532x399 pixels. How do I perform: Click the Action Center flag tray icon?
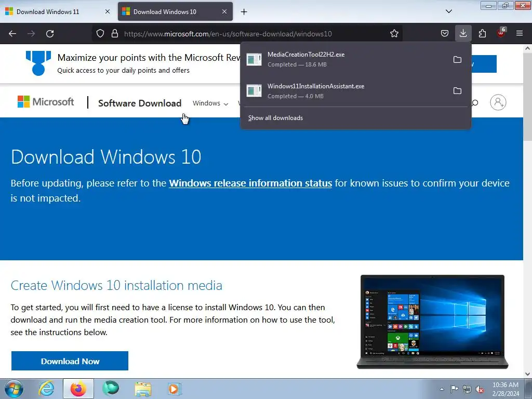click(454, 389)
